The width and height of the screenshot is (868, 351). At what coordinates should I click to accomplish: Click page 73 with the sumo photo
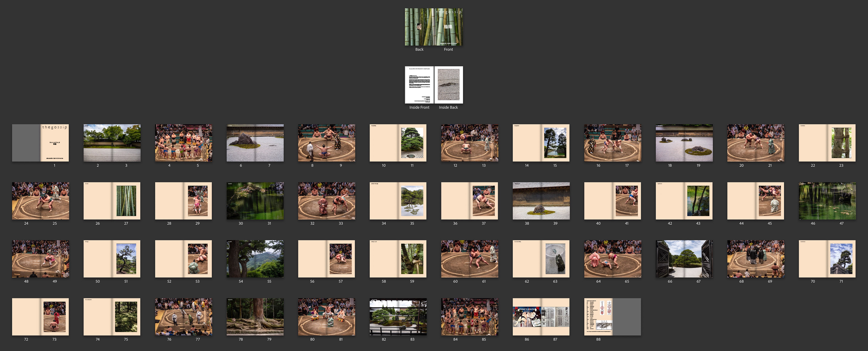click(54, 317)
